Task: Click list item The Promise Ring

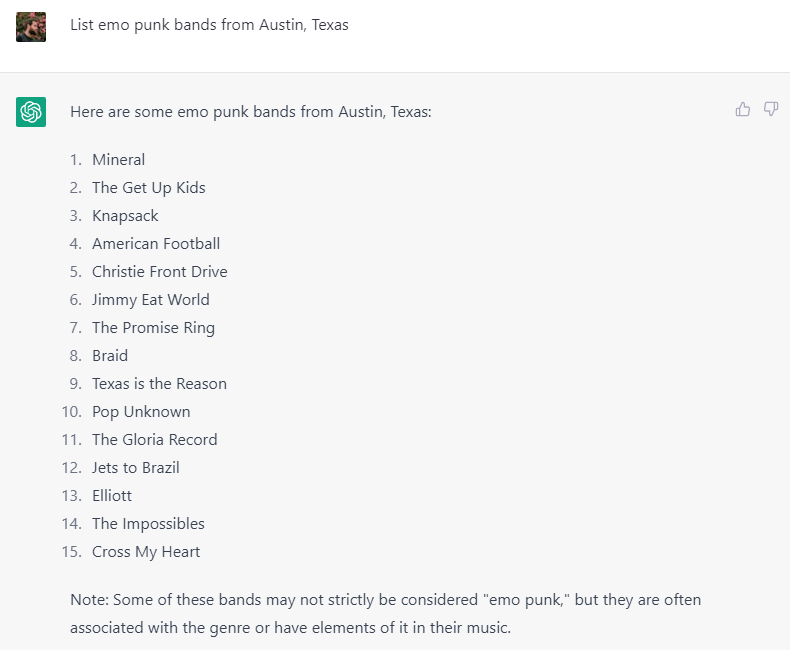Action: 153,328
